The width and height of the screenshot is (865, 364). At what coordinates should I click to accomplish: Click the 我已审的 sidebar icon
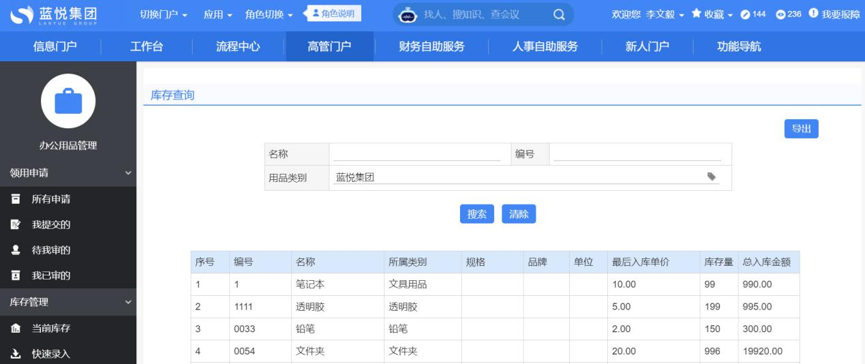(x=16, y=275)
